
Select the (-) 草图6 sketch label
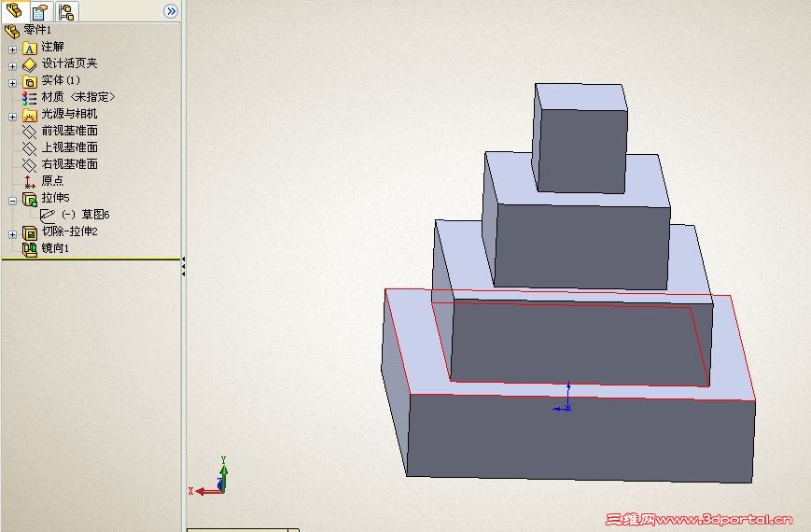tap(85, 215)
